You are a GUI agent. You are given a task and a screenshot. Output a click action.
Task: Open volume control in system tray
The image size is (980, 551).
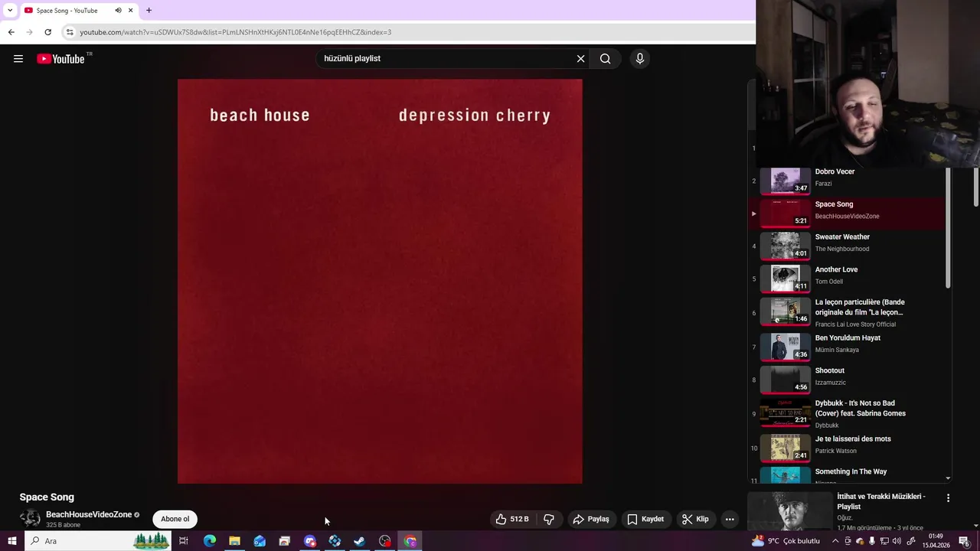click(897, 541)
